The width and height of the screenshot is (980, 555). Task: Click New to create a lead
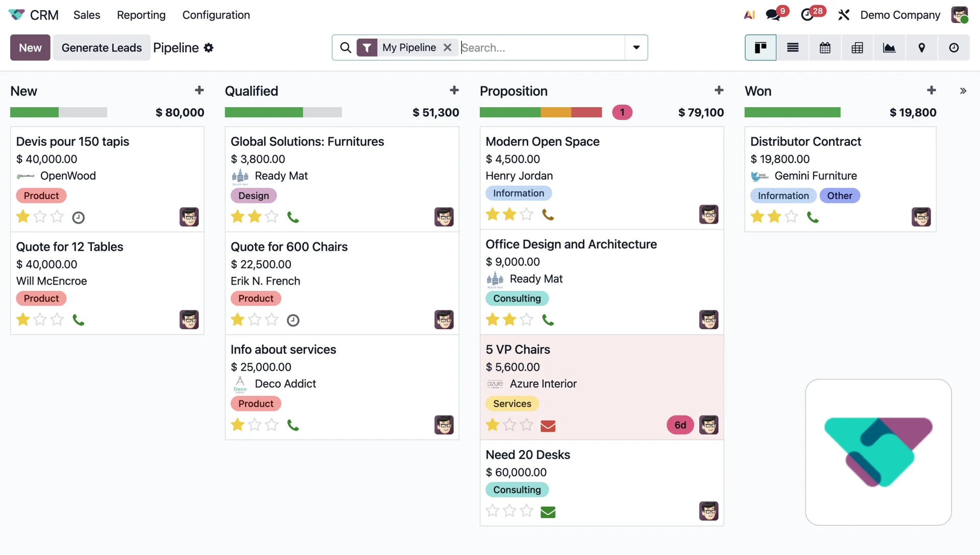pos(30,47)
